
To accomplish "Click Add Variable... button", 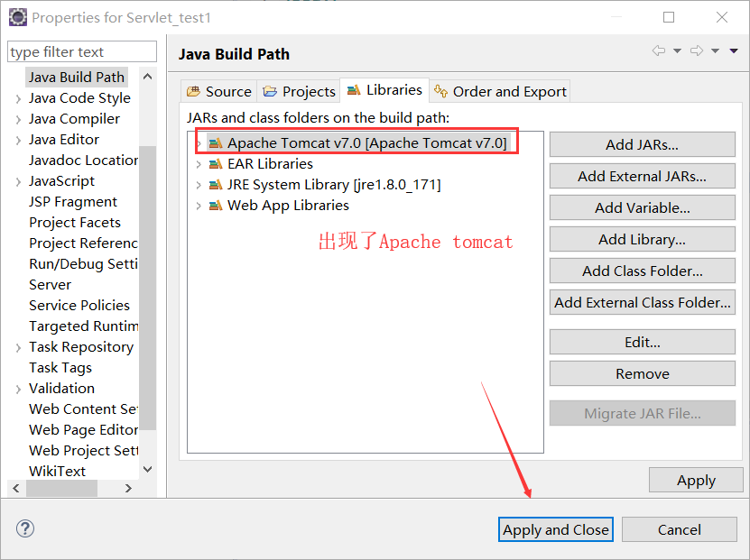I will pos(642,207).
